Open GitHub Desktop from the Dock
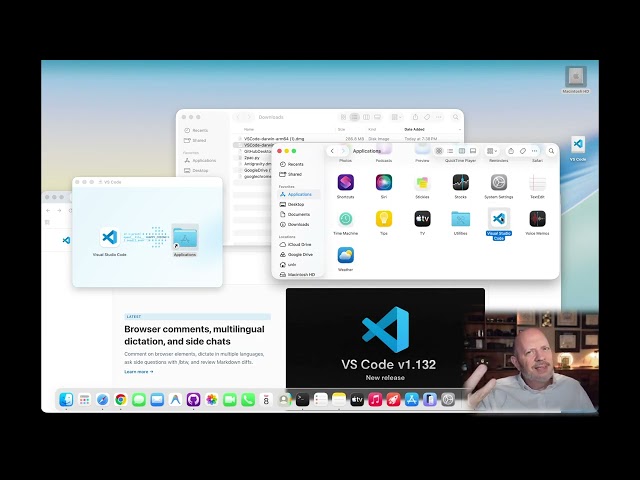640x480 pixels. coord(193,400)
